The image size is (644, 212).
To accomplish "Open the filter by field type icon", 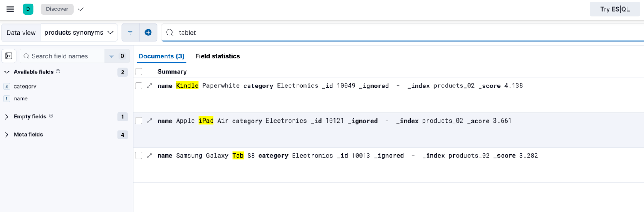I will tap(117, 56).
